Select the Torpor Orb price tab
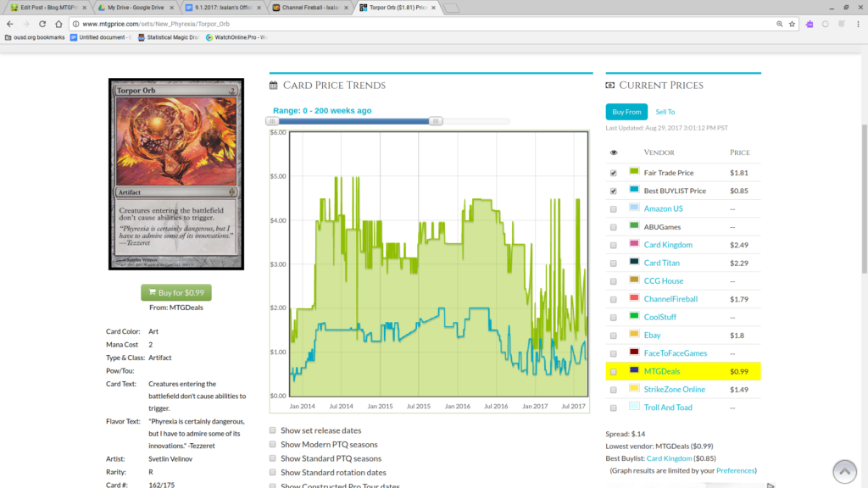The width and height of the screenshot is (868, 488). click(x=398, y=8)
